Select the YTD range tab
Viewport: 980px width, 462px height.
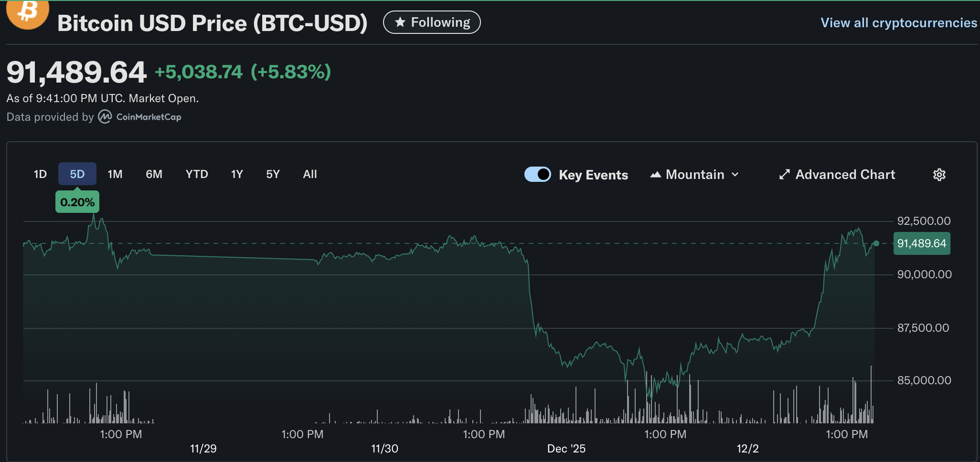[x=196, y=174]
